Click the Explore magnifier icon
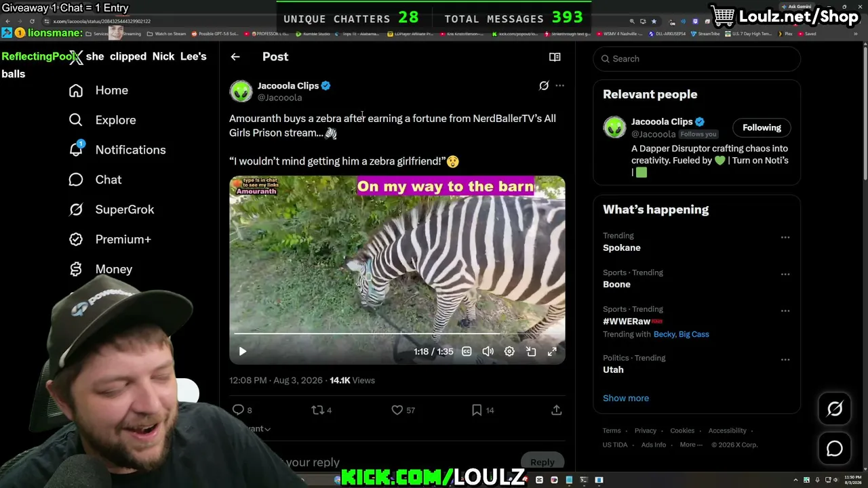Viewport: 868px width, 488px height. pos(76,120)
